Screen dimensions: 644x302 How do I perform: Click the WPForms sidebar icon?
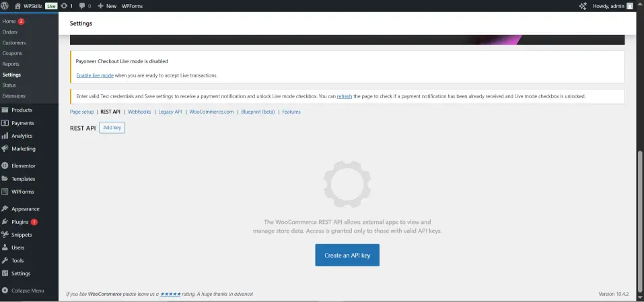[5, 192]
